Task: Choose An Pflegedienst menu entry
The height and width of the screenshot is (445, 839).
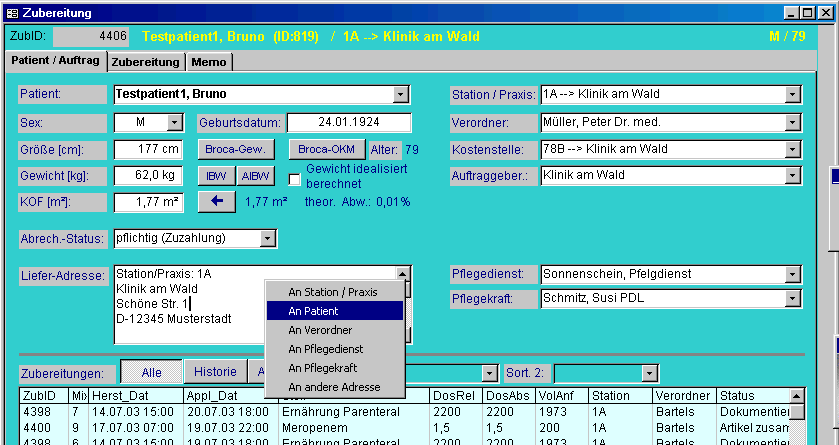Action: (335, 349)
